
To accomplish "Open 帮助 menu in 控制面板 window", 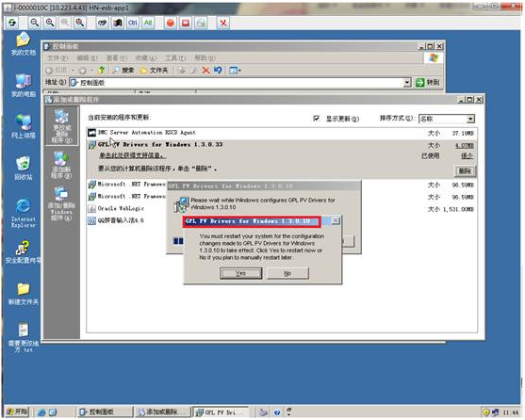I will [x=205, y=58].
